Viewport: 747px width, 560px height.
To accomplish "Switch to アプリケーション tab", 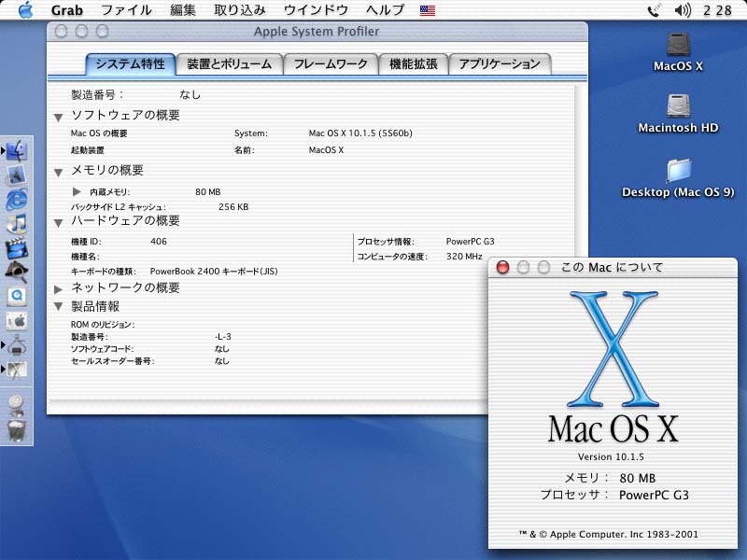I will pyautogui.click(x=500, y=63).
